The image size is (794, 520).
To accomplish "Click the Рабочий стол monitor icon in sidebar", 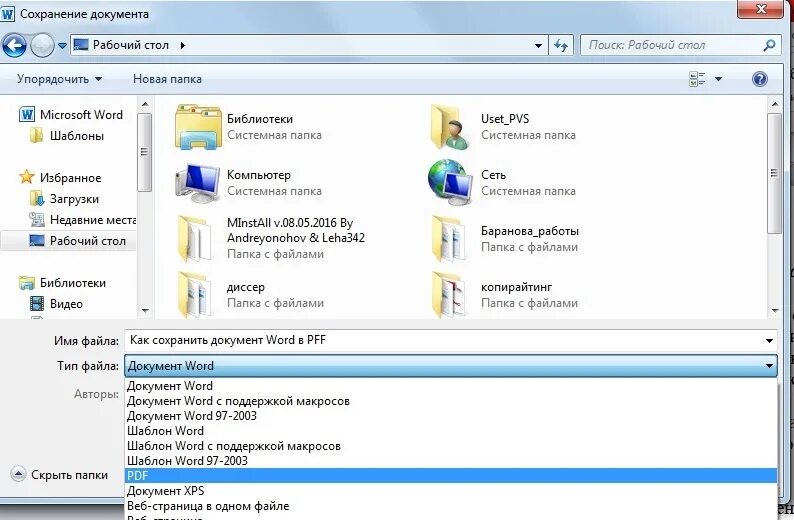I will (37, 241).
